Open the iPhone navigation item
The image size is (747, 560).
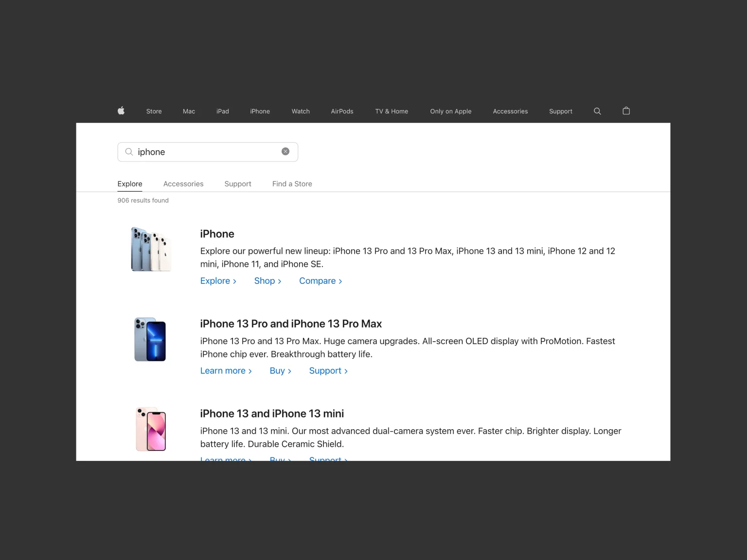[260, 111]
